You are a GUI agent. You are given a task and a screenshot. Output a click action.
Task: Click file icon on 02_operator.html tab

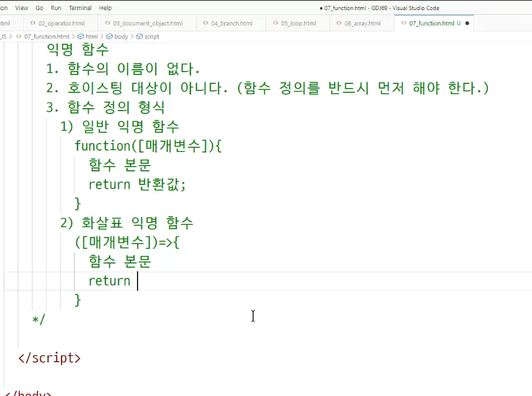(33, 23)
